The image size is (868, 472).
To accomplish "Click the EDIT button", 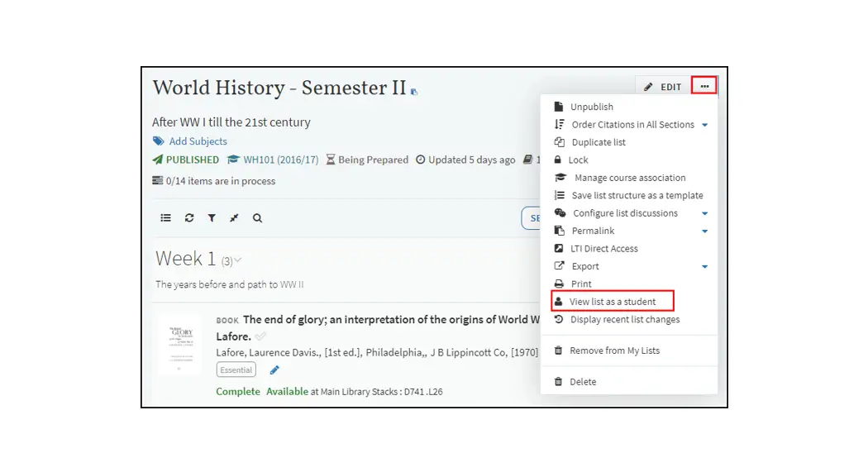I will [x=663, y=87].
